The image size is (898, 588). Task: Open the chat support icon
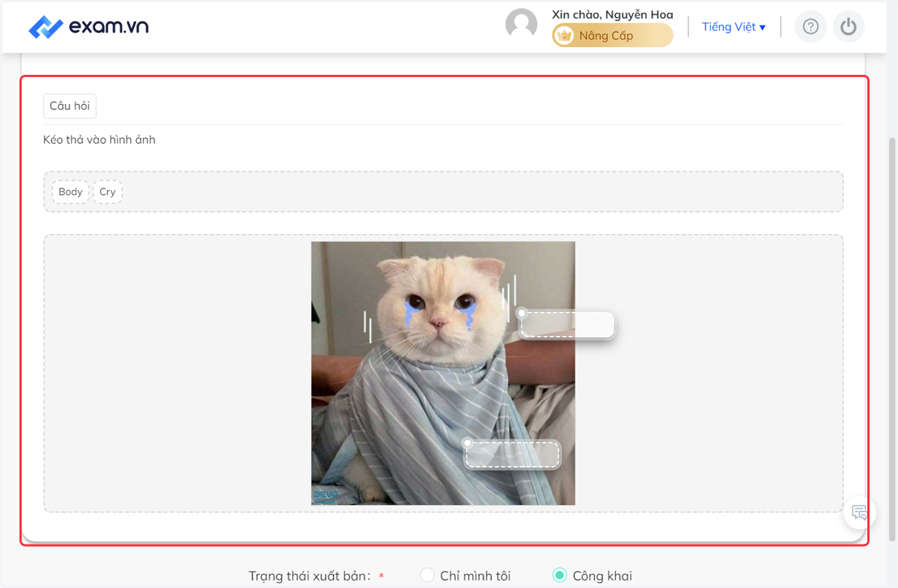(x=859, y=512)
